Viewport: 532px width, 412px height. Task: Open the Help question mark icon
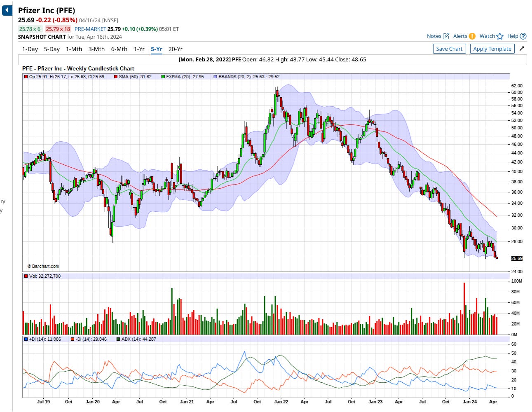tap(523, 36)
